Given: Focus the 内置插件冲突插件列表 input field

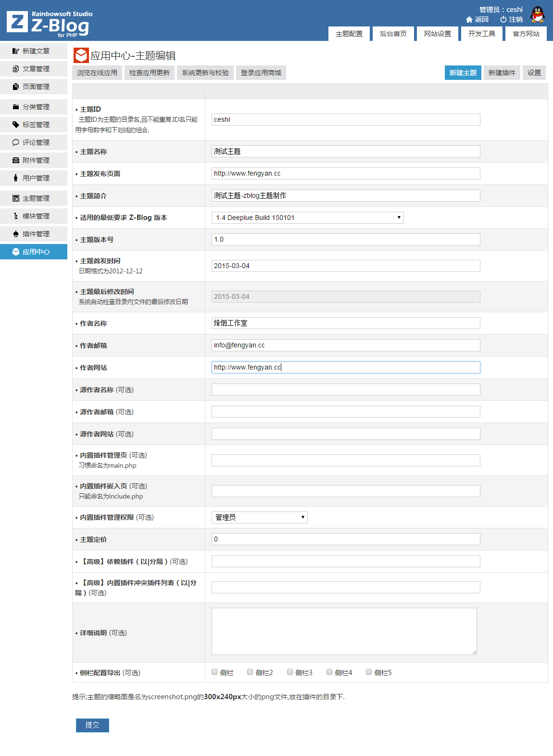Looking at the screenshot, I should pos(346,587).
